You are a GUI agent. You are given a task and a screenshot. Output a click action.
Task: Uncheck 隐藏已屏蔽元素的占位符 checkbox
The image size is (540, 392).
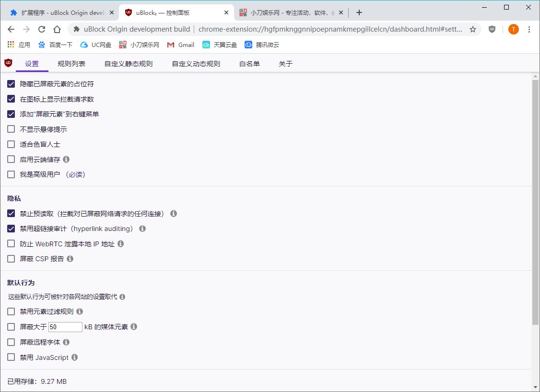11,84
